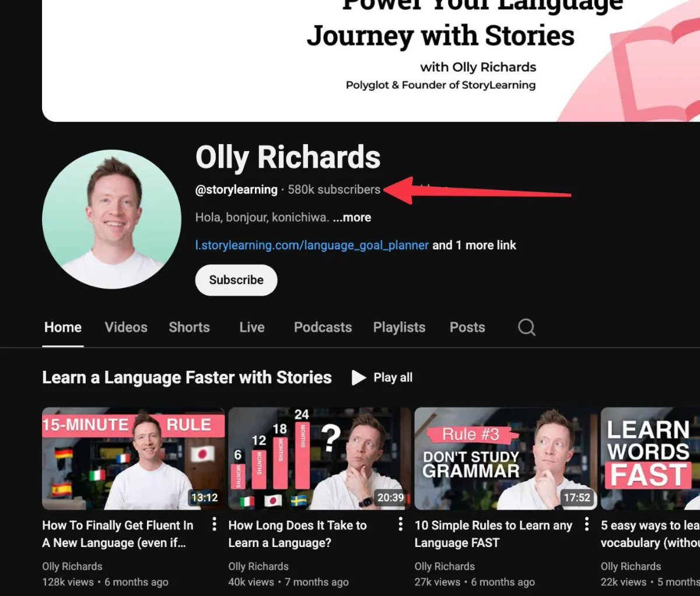700x596 pixels.
Task: Click the Play all triangle icon
Action: (x=359, y=378)
